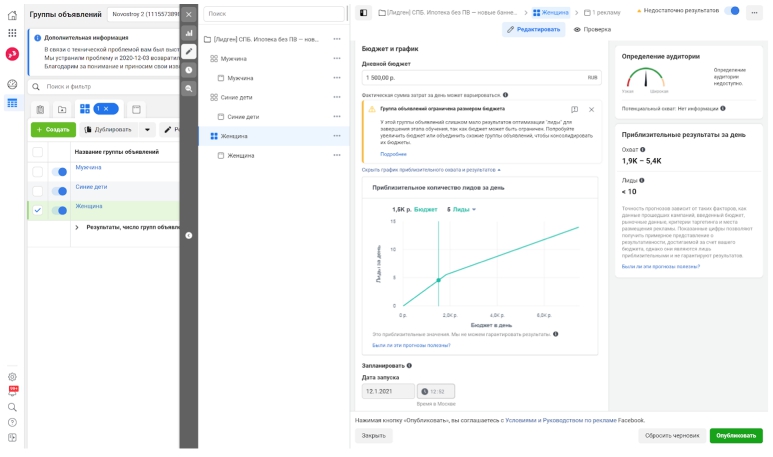The height and width of the screenshot is (457, 773).
Task: Open the notifications icon with red badge
Action: [13, 391]
